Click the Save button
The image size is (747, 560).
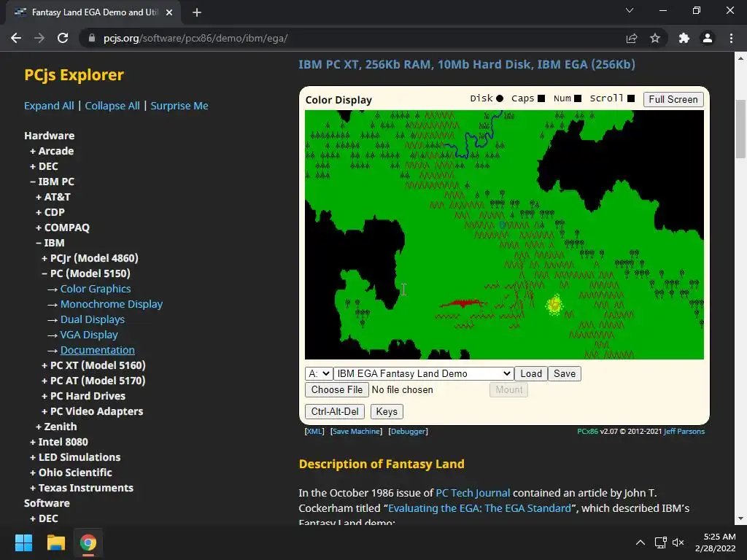[x=565, y=374]
